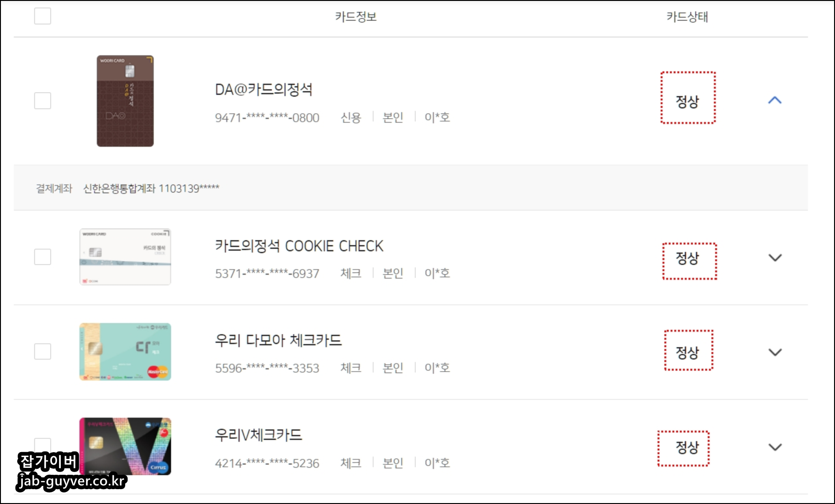This screenshot has height=504, width=835.
Task: Click the white COOKIE CHECK card image
Action: tap(125, 257)
